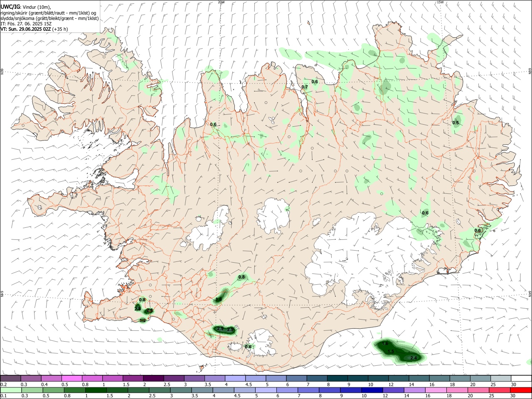
Task: Click the bright red swatch labeled 30
Action: [x=521, y=390]
